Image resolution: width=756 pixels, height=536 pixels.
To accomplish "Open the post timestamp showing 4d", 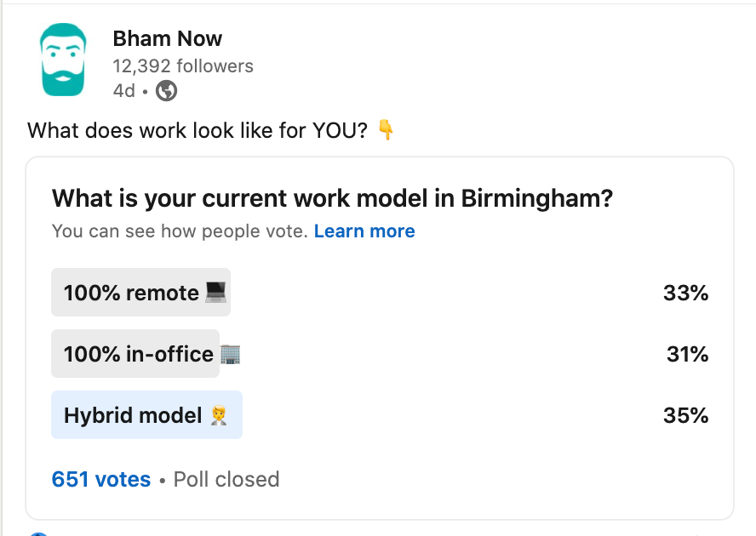I will click(x=122, y=90).
